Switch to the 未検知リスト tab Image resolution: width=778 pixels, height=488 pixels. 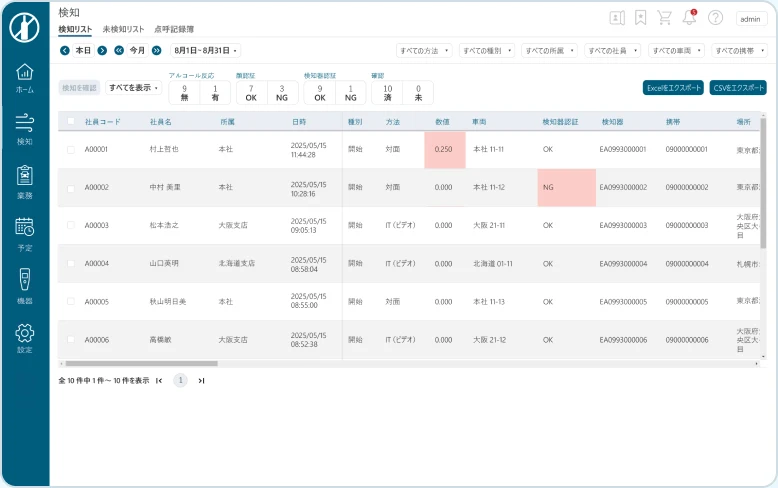[123, 29]
